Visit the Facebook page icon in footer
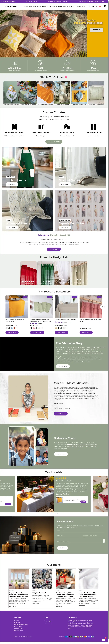The image size is (109, 644). click(46, 621)
